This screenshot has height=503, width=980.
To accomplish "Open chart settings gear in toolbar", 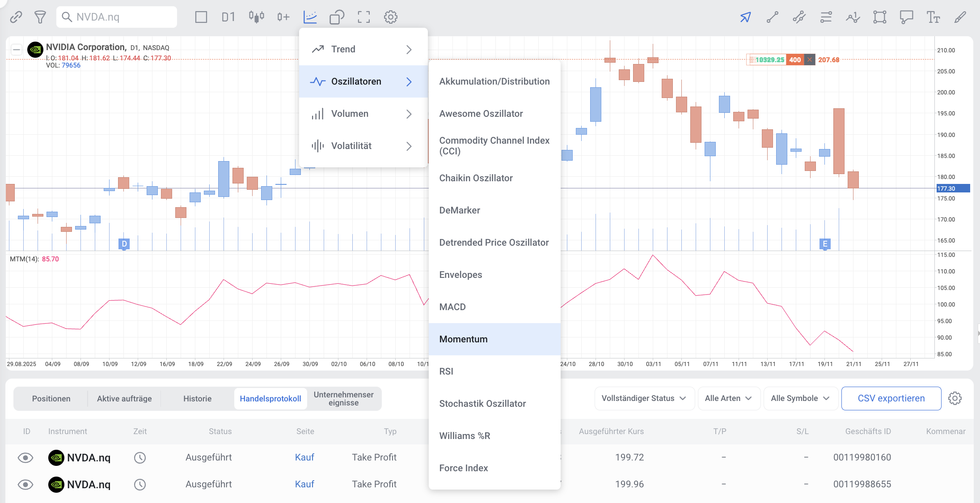I will point(390,17).
